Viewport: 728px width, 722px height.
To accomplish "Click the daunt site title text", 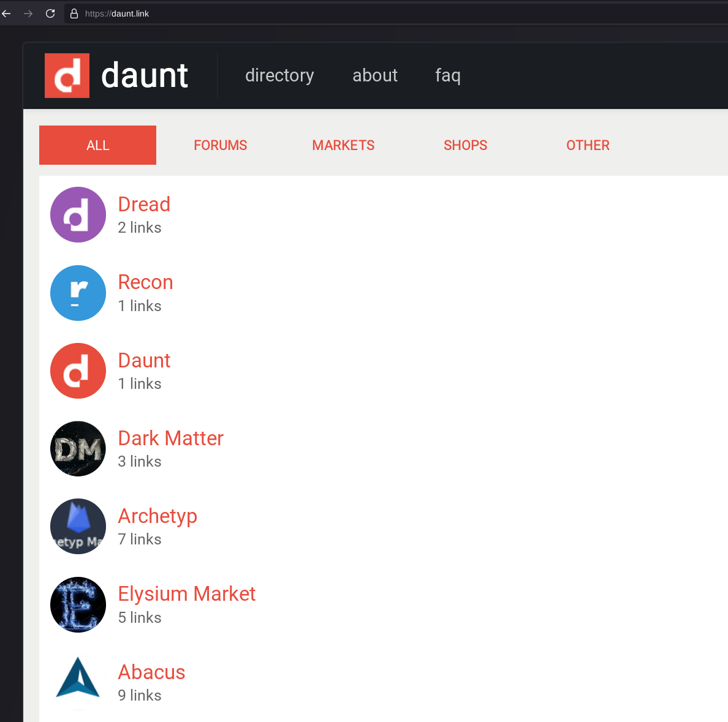I will pyautogui.click(x=145, y=76).
